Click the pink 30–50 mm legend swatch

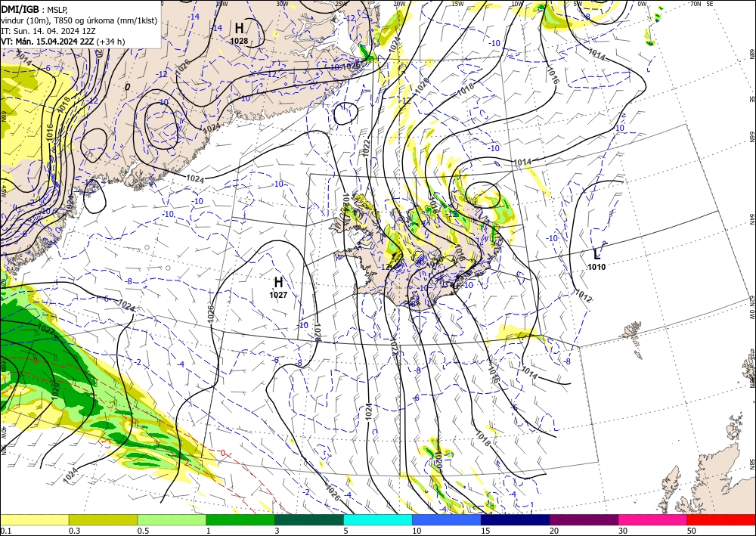tap(653, 519)
